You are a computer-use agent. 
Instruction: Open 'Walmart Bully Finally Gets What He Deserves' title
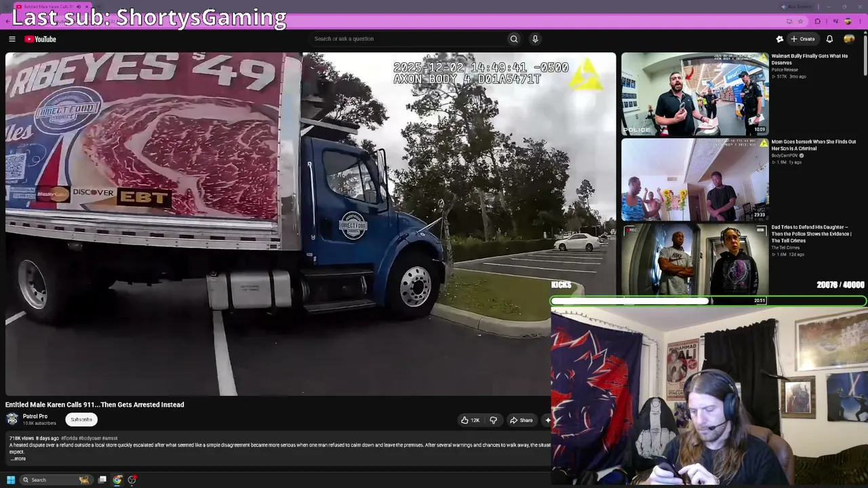tap(810, 60)
